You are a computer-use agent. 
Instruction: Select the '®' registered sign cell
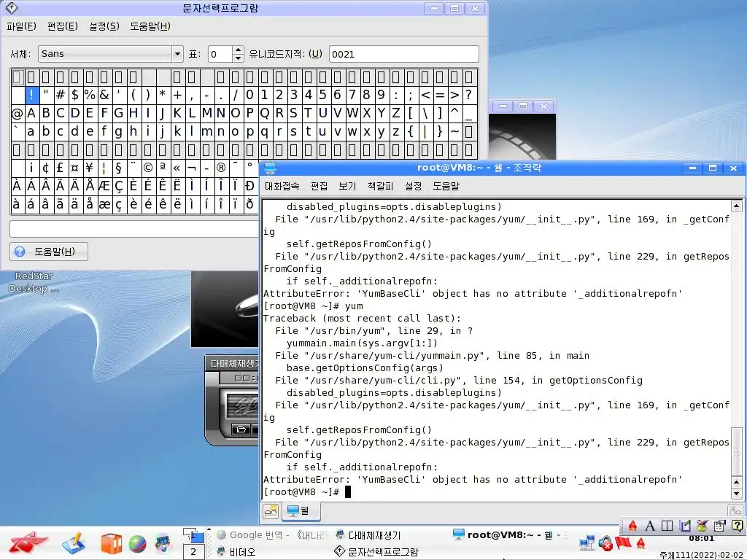(x=221, y=168)
